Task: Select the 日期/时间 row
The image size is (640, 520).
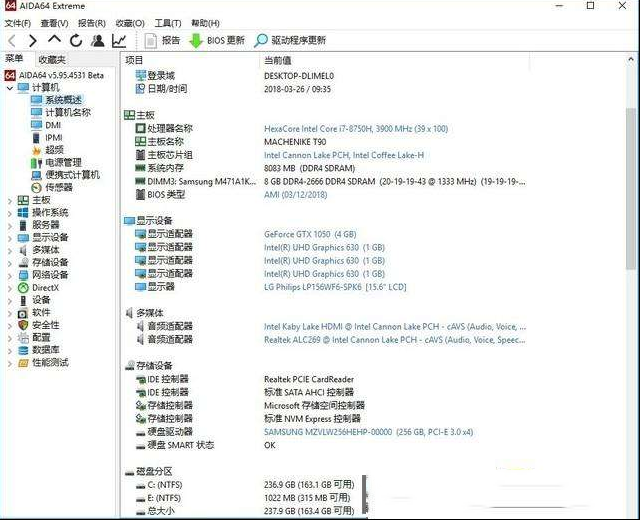Action: point(325,89)
